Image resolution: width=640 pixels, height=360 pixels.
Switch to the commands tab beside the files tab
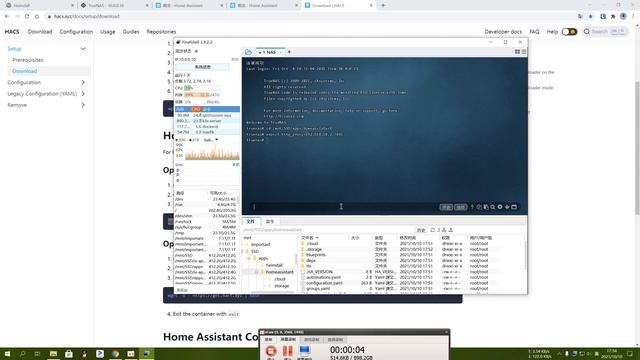[270, 221]
